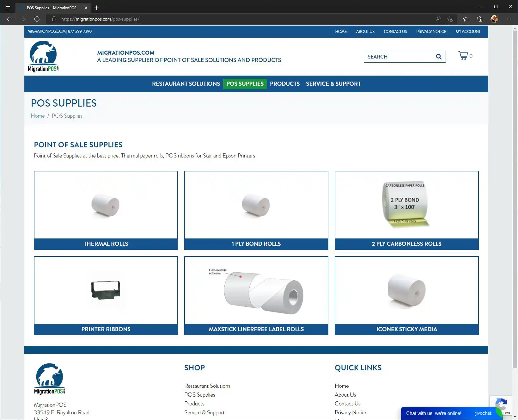
Task: Open footer Products link
Action: 194,404
